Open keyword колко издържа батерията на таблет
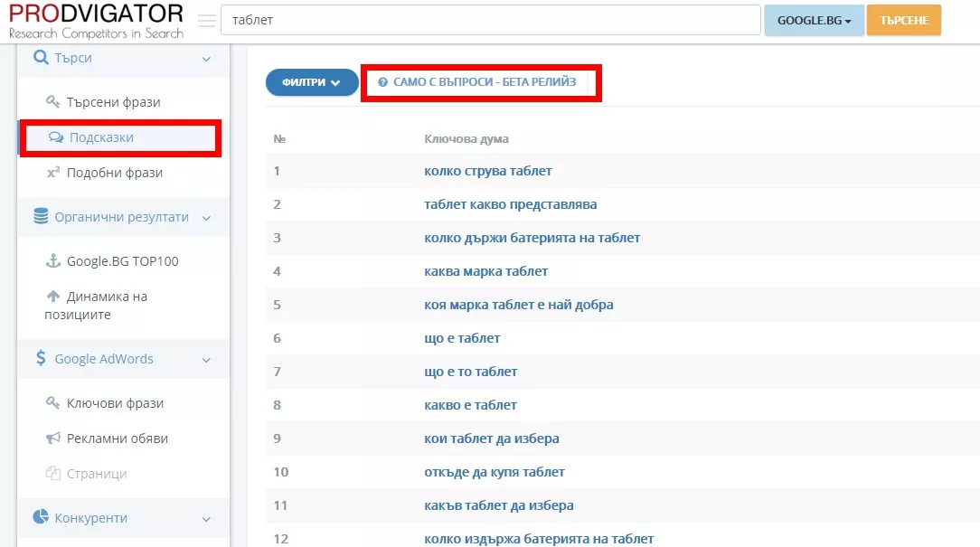This screenshot has height=547, width=980. (x=540, y=539)
